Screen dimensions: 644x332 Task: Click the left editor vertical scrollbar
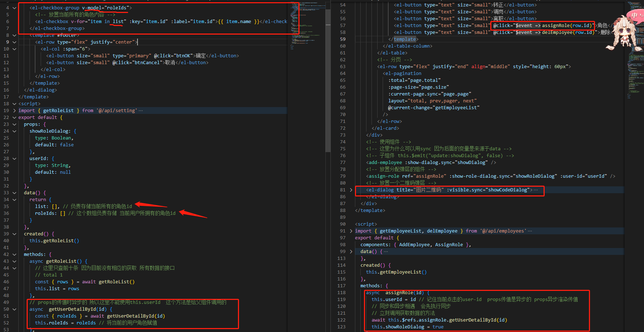click(x=328, y=80)
